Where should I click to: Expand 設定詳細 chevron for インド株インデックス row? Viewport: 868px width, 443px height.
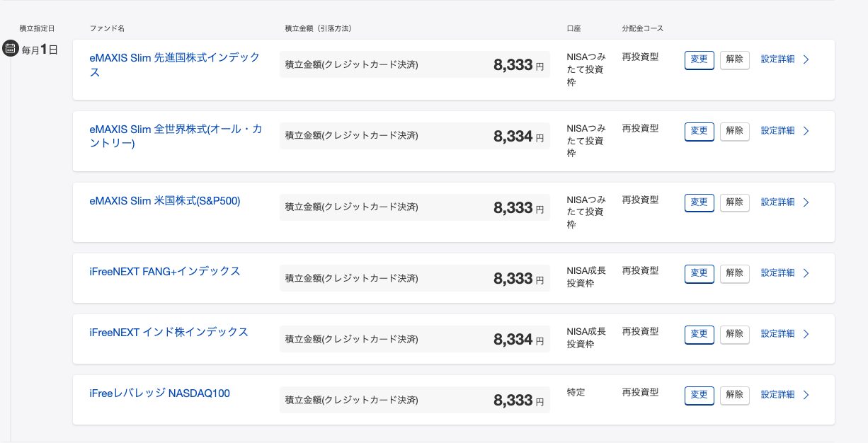[806, 334]
